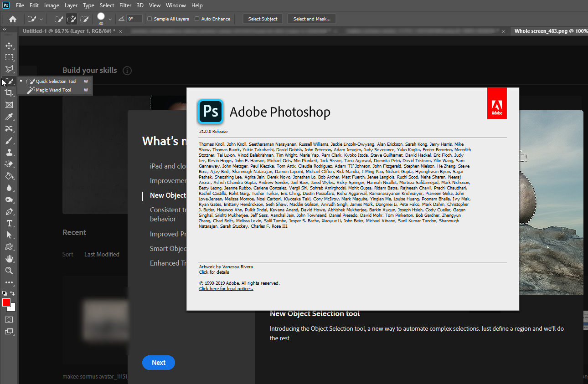Screen dimensions: 588x384
Task: Change the screen mode icon
Action: pyautogui.click(x=9, y=332)
